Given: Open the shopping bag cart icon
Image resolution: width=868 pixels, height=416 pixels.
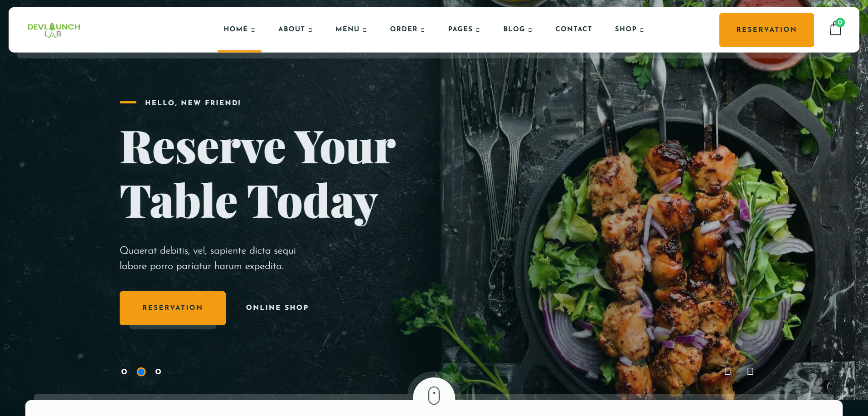Looking at the screenshot, I should tap(835, 29).
